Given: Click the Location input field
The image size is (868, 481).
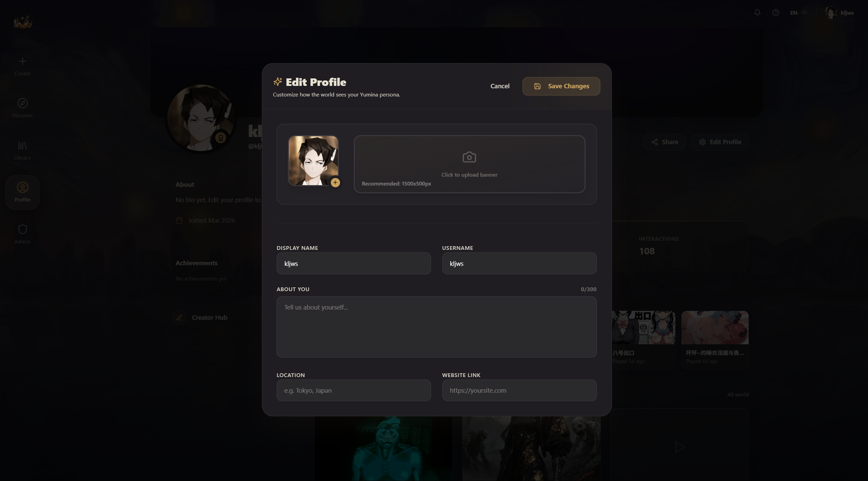Looking at the screenshot, I should click(x=353, y=390).
